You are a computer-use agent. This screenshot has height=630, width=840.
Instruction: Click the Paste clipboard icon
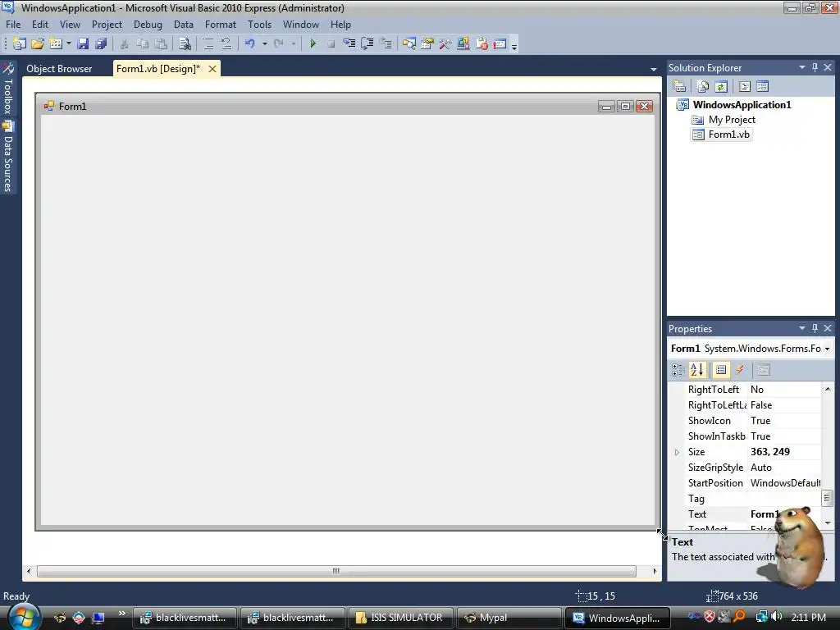click(x=161, y=44)
